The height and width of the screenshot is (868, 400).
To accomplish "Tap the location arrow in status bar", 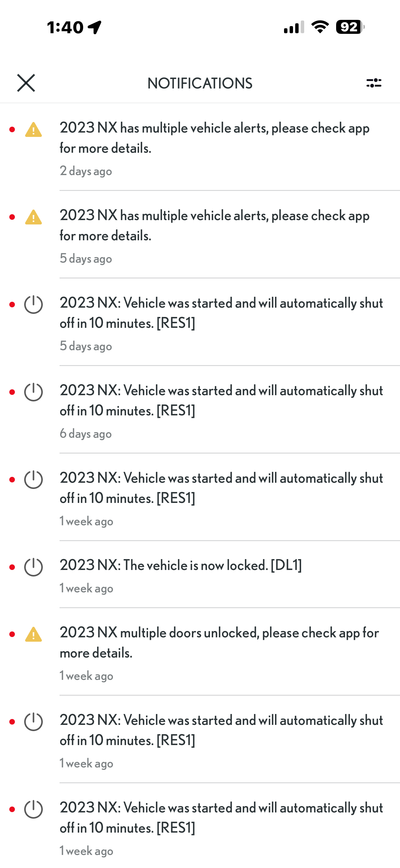I will (95, 27).
